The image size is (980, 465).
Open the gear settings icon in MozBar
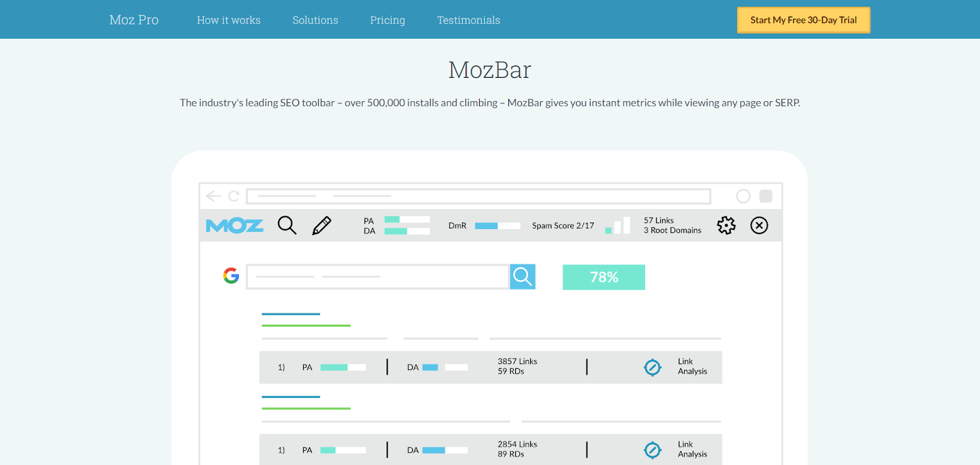pyautogui.click(x=726, y=225)
